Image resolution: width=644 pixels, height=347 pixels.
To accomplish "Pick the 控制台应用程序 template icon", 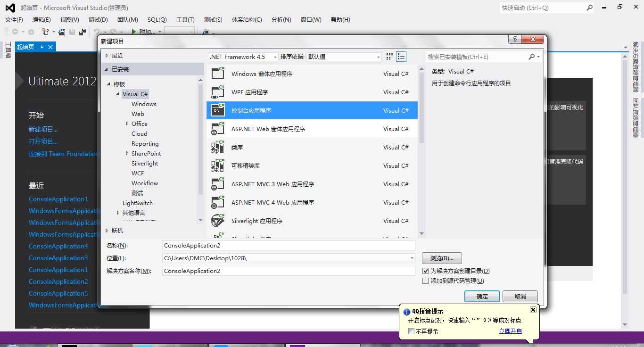I will click(x=218, y=110).
